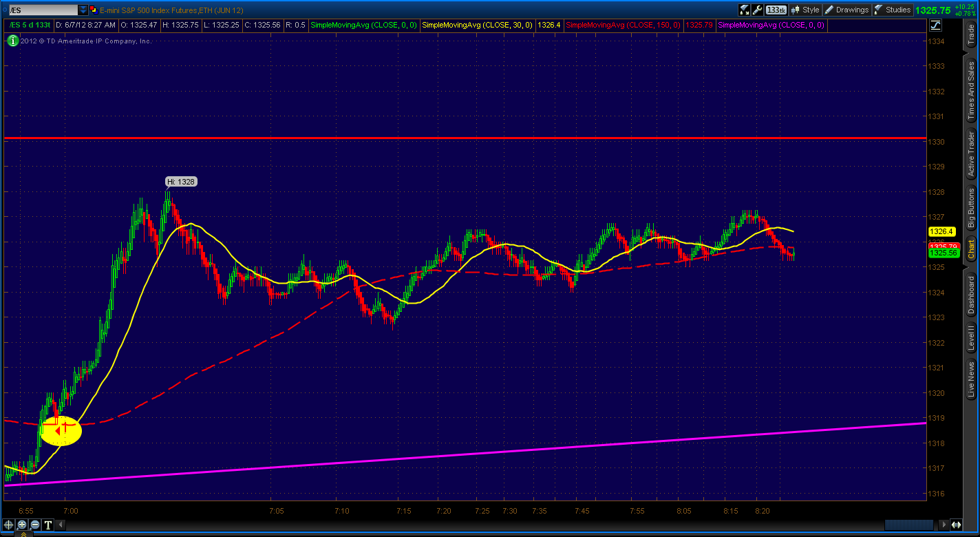Click the zoom out magnifier
Image resolution: width=980 pixels, height=537 pixels.
(x=35, y=525)
